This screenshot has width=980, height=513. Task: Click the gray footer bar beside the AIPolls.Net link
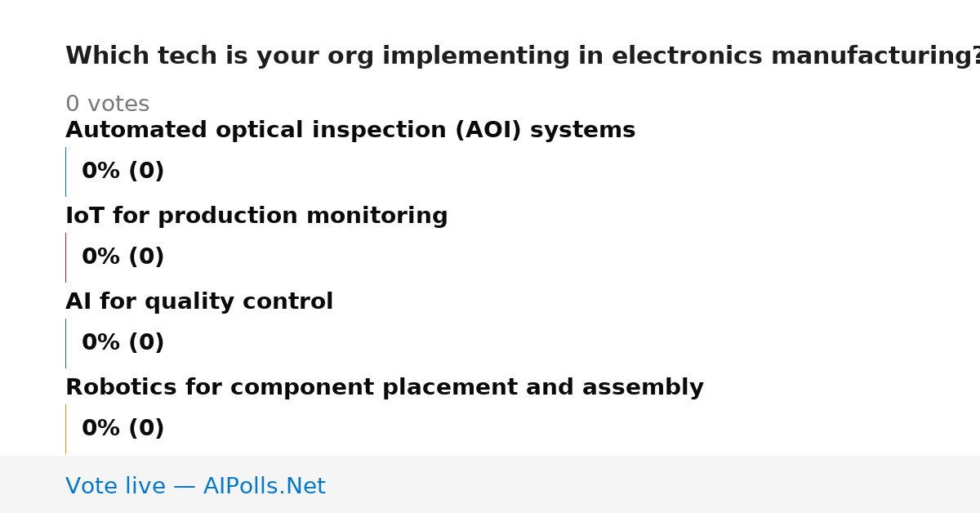coord(653,484)
